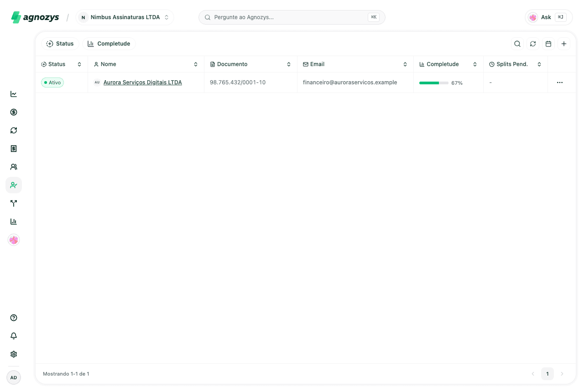Image resolution: width=584 pixels, height=392 pixels.
Task: Sort by the Completude column header
Action: point(448,64)
